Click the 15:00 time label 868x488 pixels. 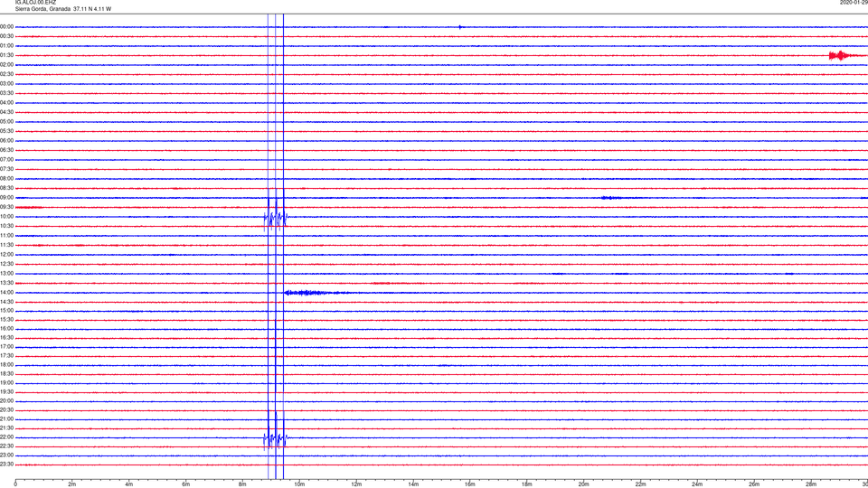(6, 311)
